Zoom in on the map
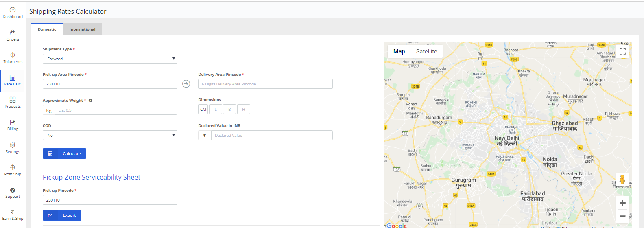Image resolution: width=644 pixels, height=228 pixels. 622,203
